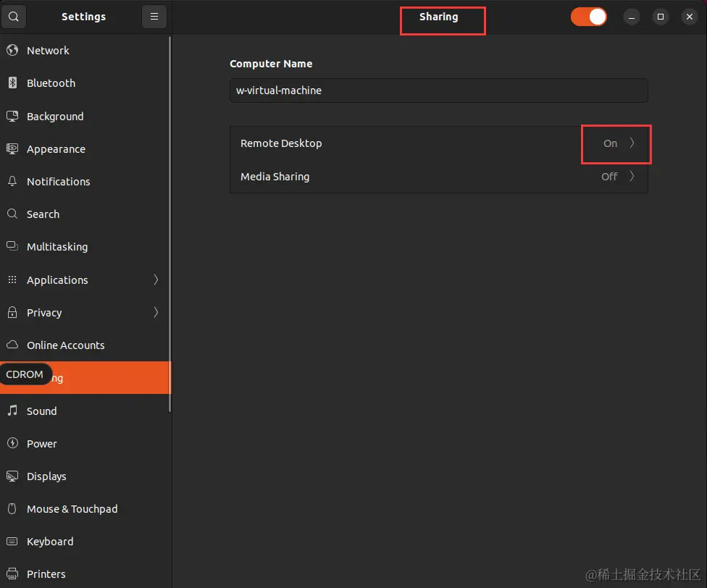Close the Settings window
Image resolution: width=707 pixels, height=588 pixels.
coord(690,17)
